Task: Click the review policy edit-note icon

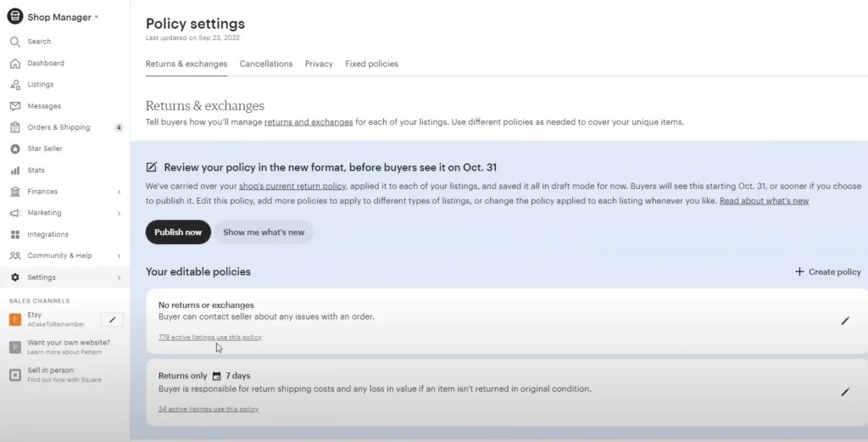Action: coord(151,167)
